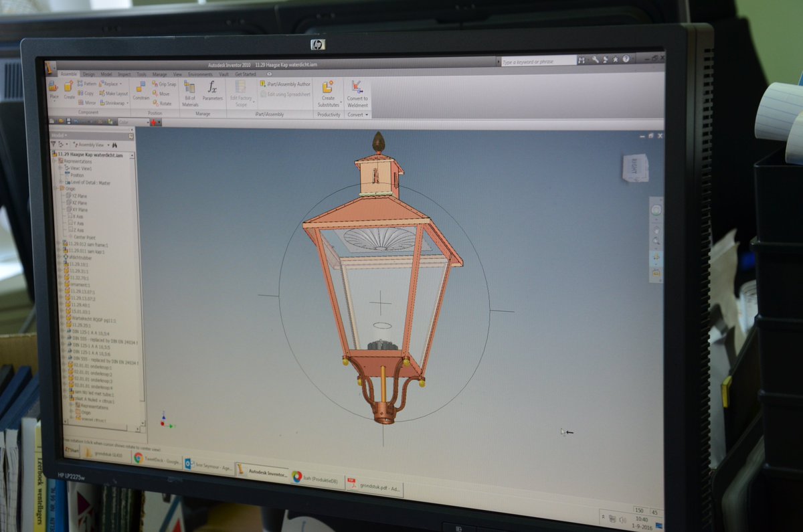Select Level of Detail : Master item
This screenshot has width=803, height=532.
click(x=89, y=182)
